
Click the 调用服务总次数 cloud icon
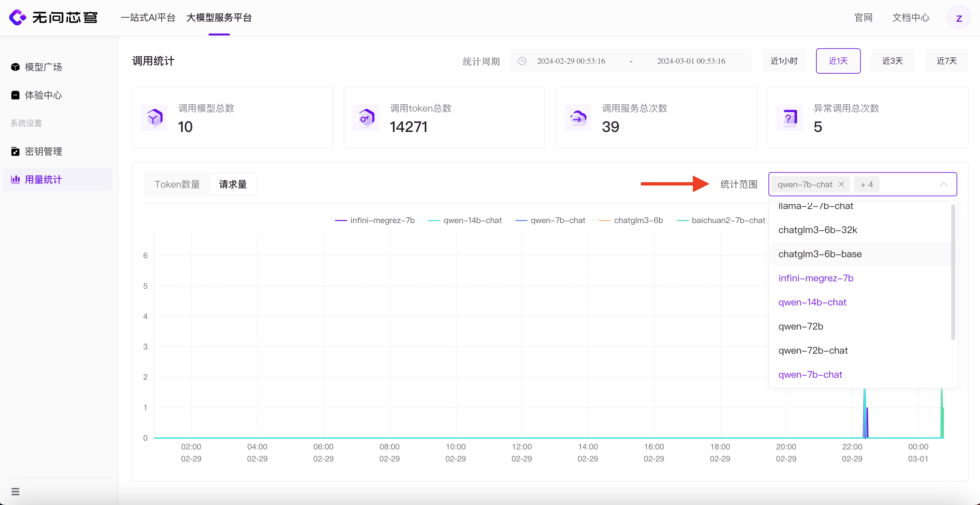pos(578,118)
